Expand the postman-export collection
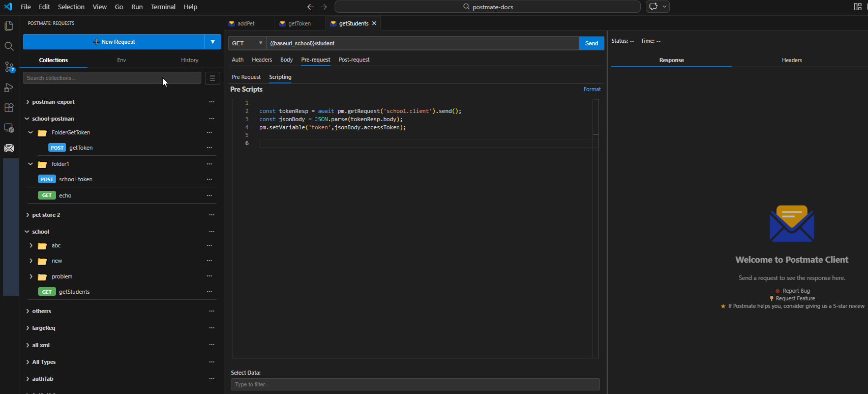This screenshot has width=868, height=394. [x=27, y=102]
